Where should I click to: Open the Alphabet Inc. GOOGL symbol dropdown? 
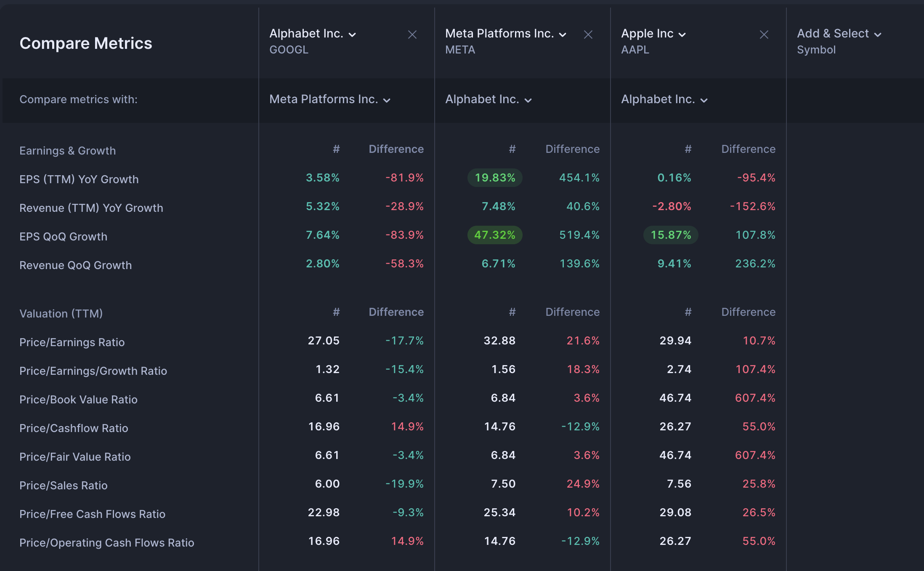click(x=313, y=34)
